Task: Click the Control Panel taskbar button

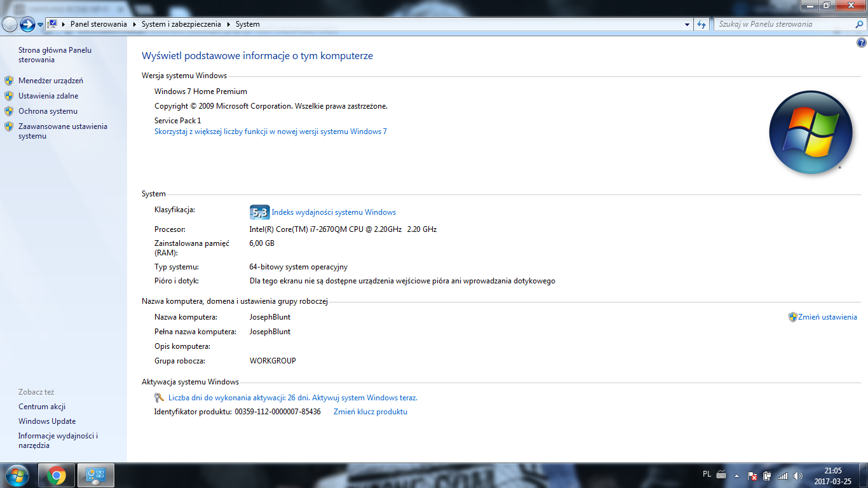Action: tap(96, 475)
